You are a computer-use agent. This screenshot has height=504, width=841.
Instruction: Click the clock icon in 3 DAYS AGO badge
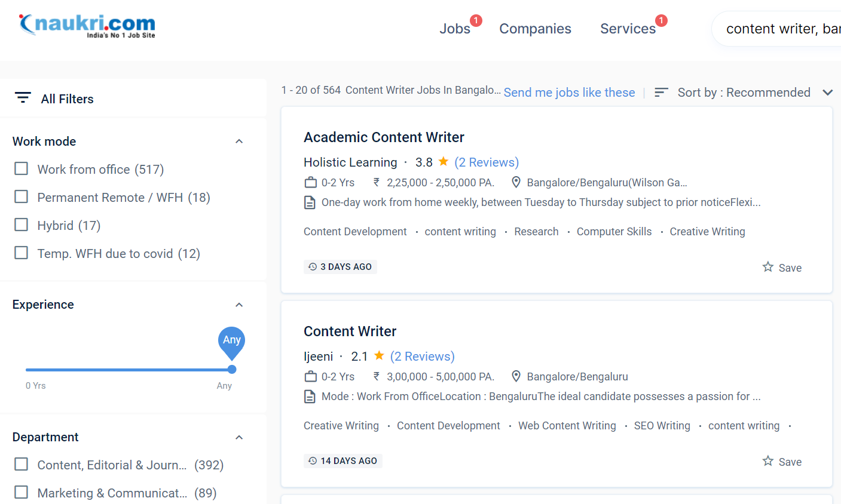313,267
